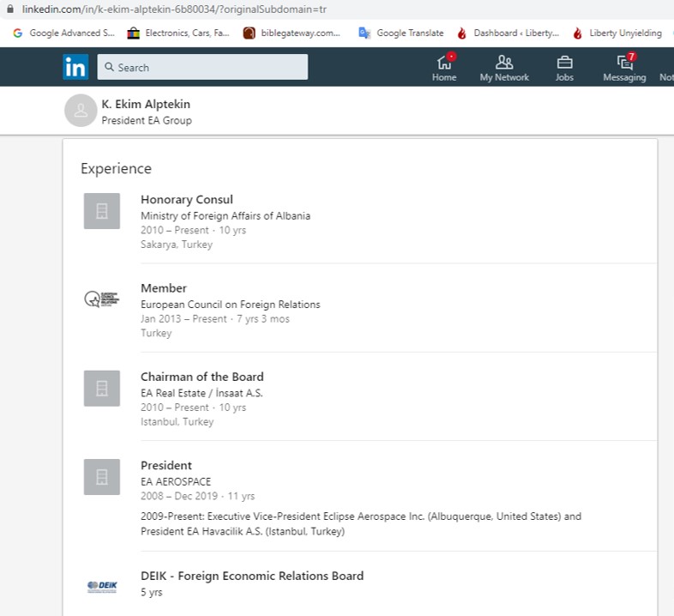Click the 5 yrs duration under DEIK
This screenshot has width=674, height=616.
(x=151, y=592)
